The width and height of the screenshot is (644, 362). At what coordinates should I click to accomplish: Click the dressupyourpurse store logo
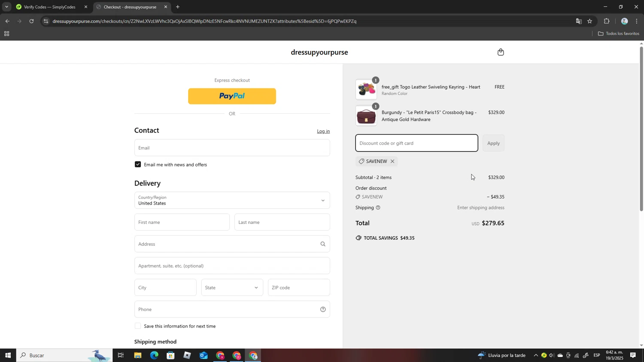319,52
